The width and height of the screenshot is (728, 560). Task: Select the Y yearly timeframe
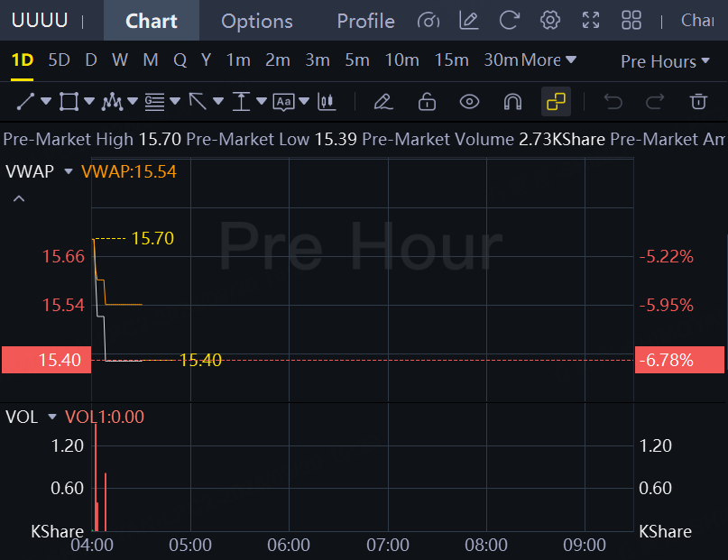pyautogui.click(x=207, y=60)
